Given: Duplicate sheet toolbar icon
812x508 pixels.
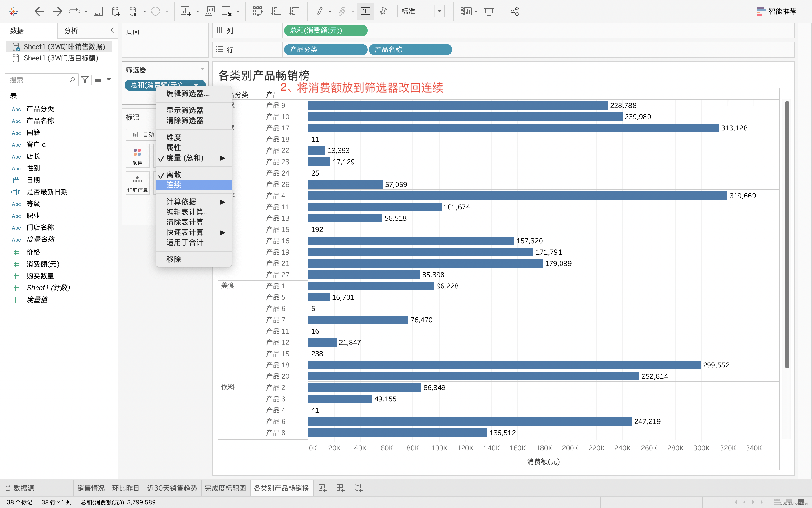Looking at the screenshot, I should (210, 11).
